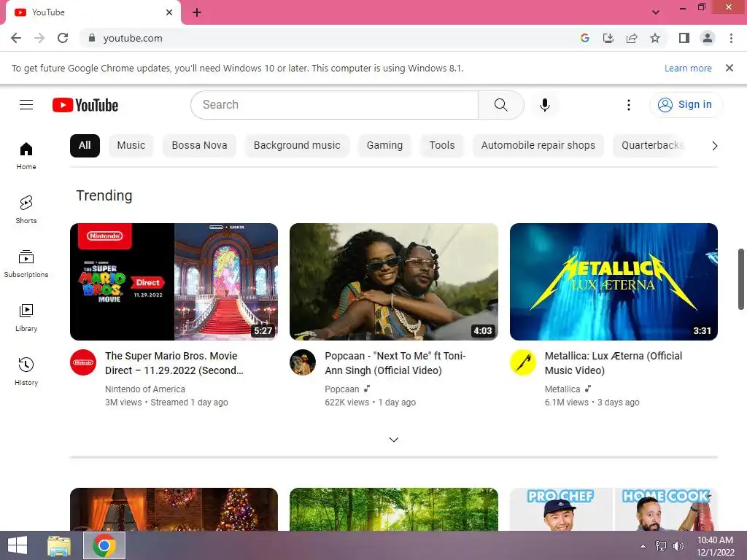This screenshot has height=560, width=747.
Task: Select the Tools chip
Action: (x=441, y=146)
